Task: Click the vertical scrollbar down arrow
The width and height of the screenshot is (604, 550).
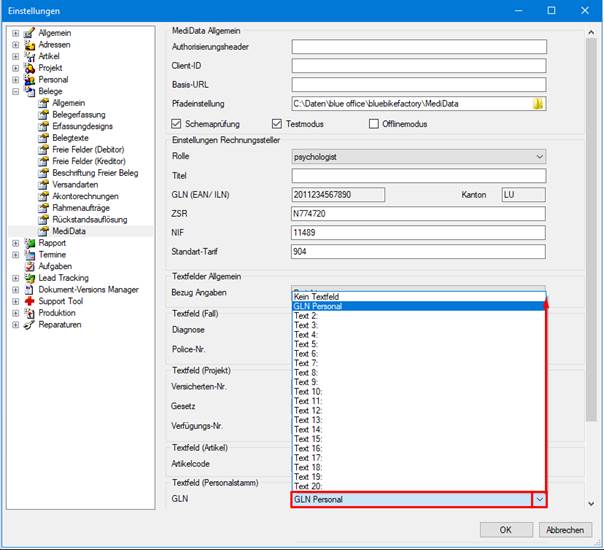Action: tap(591, 504)
